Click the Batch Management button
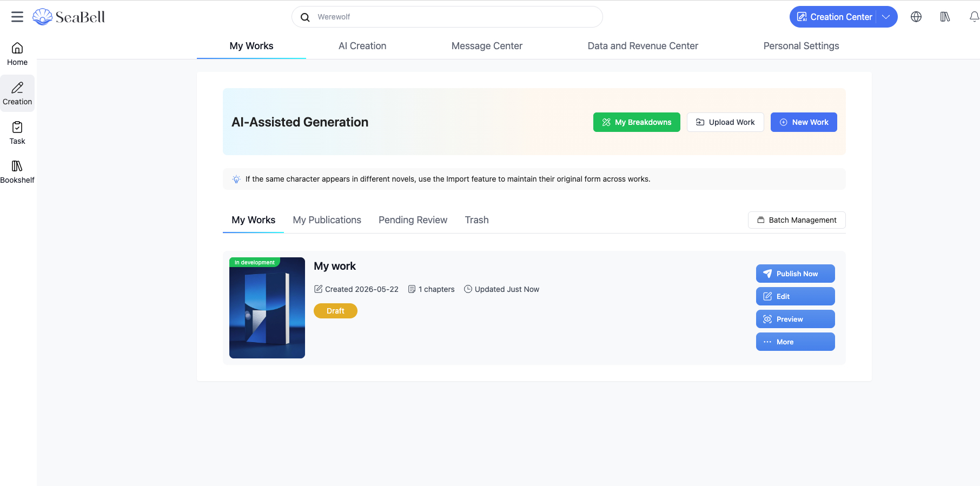The width and height of the screenshot is (980, 486). (x=797, y=220)
